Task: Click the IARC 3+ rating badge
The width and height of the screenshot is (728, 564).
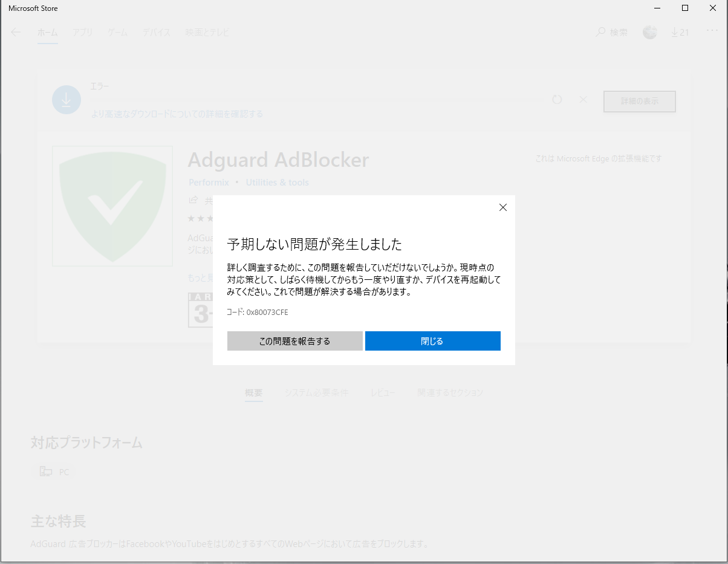Action: point(200,310)
